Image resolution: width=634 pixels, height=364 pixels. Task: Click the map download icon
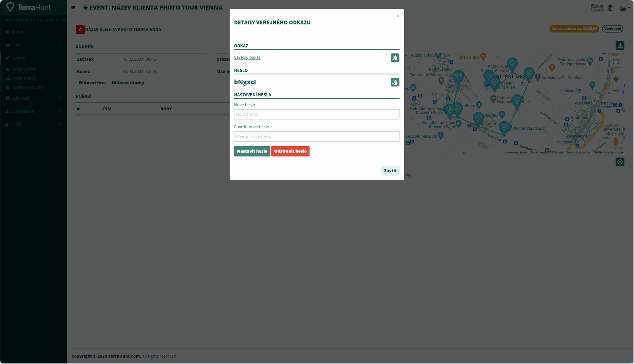pos(620,46)
